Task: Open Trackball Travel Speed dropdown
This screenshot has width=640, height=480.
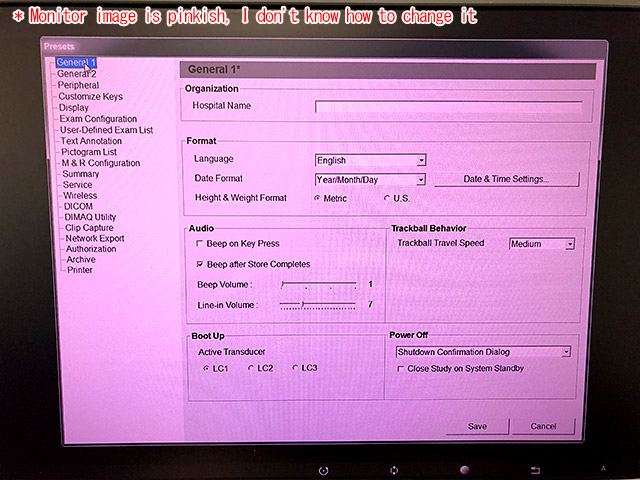Action: point(542,244)
